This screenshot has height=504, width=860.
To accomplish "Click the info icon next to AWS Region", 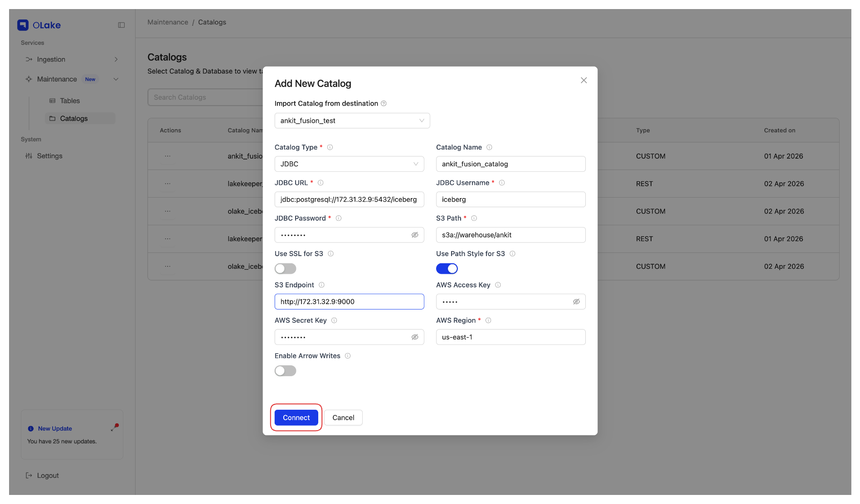I will click(x=488, y=320).
